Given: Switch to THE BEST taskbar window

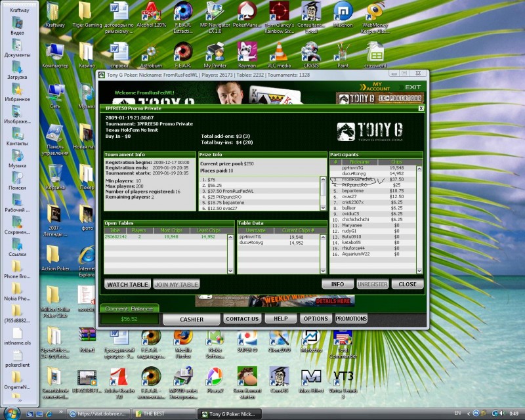Looking at the screenshot, I should (164, 414).
